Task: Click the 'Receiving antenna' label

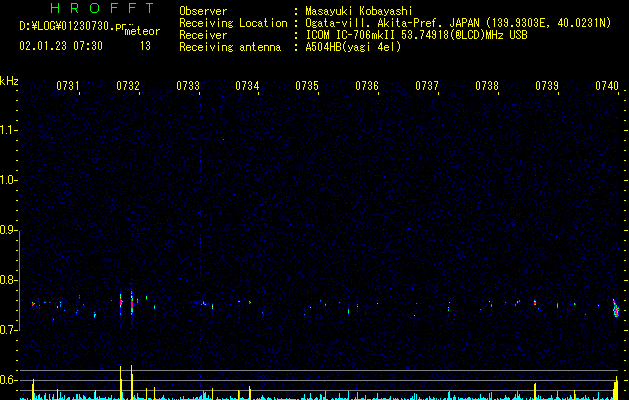Action: point(230,47)
